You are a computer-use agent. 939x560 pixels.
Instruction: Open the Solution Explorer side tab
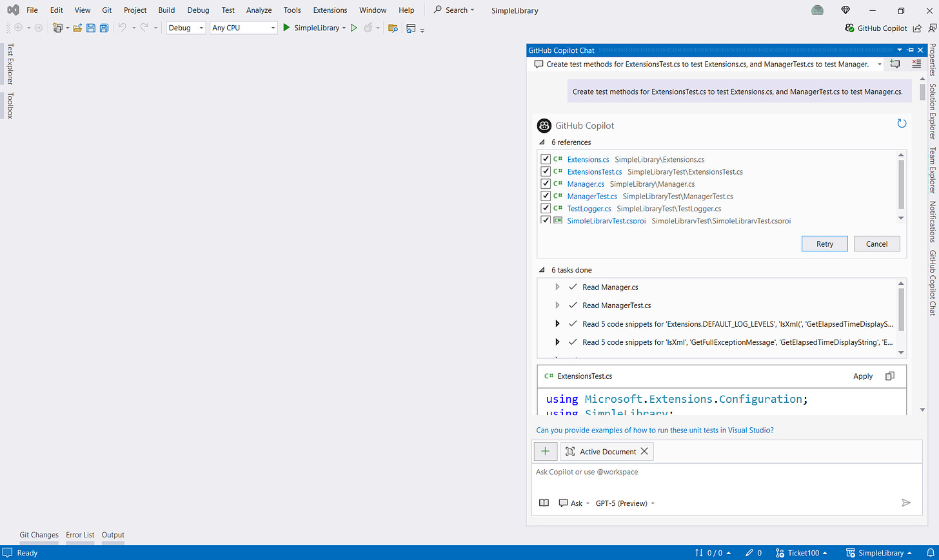tap(933, 111)
